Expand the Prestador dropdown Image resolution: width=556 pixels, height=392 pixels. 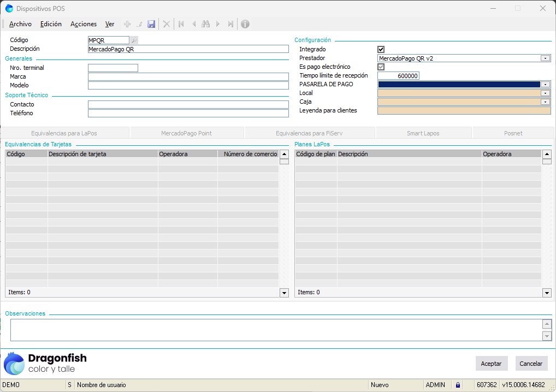(x=545, y=58)
